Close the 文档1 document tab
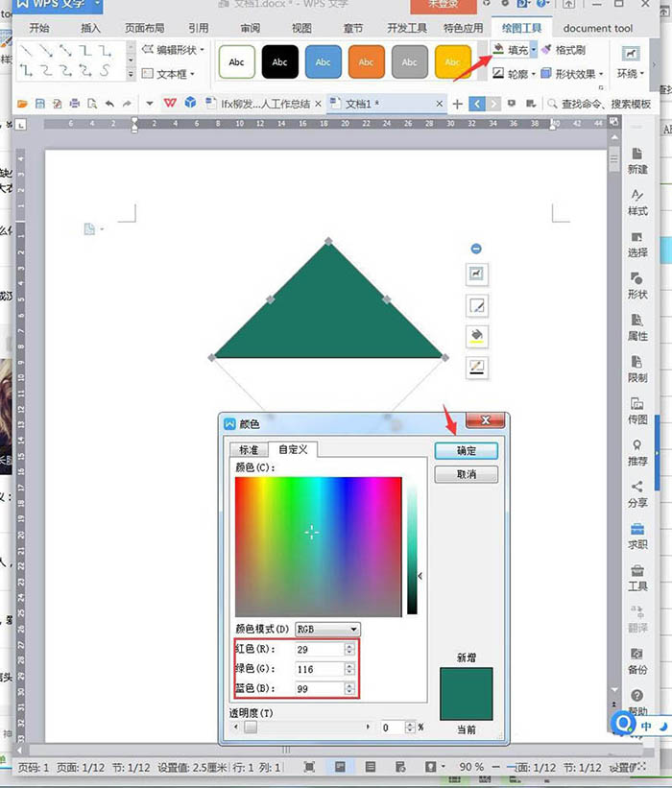 [440, 104]
